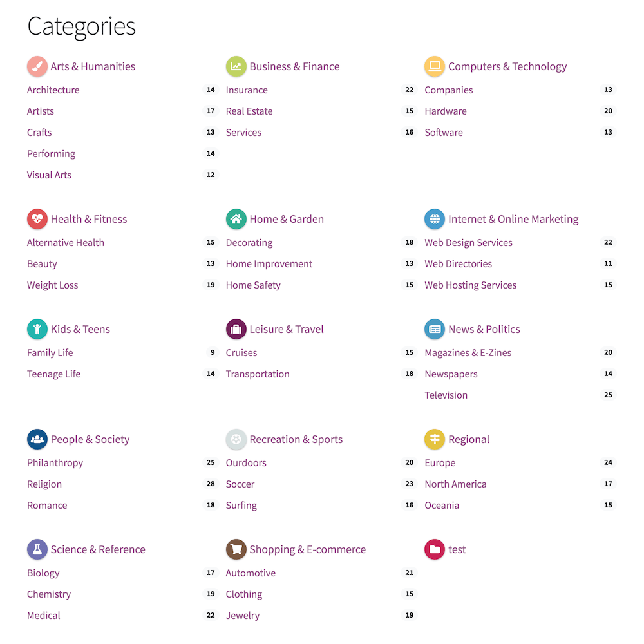The image size is (644, 644).
Task: Select the Teenage Life link
Action: point(53,374)
